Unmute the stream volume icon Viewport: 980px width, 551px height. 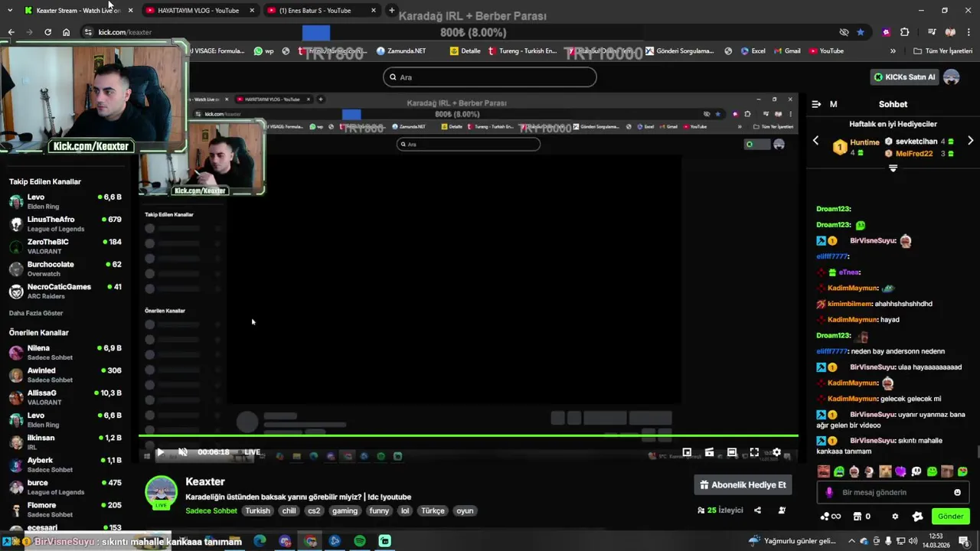pyautogui.click(x=183, y=452)
